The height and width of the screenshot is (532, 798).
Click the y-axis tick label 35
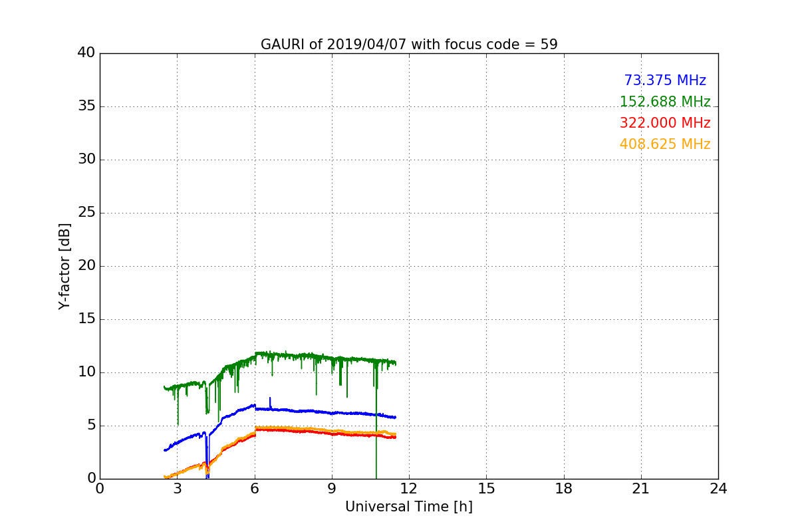tap(86, 106)
